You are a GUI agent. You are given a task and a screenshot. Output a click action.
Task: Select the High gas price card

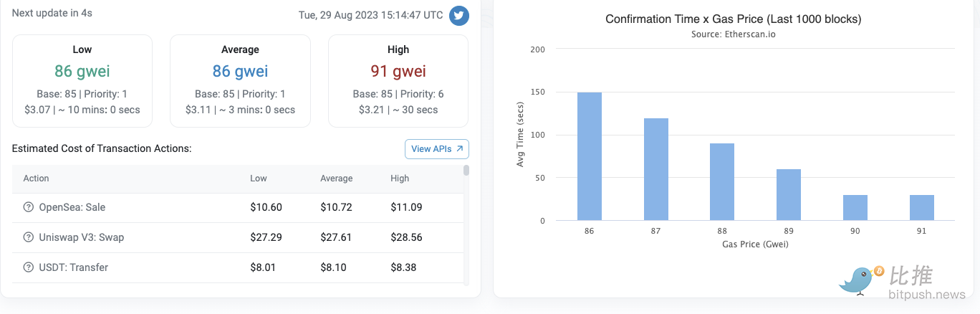pos(398,80)
